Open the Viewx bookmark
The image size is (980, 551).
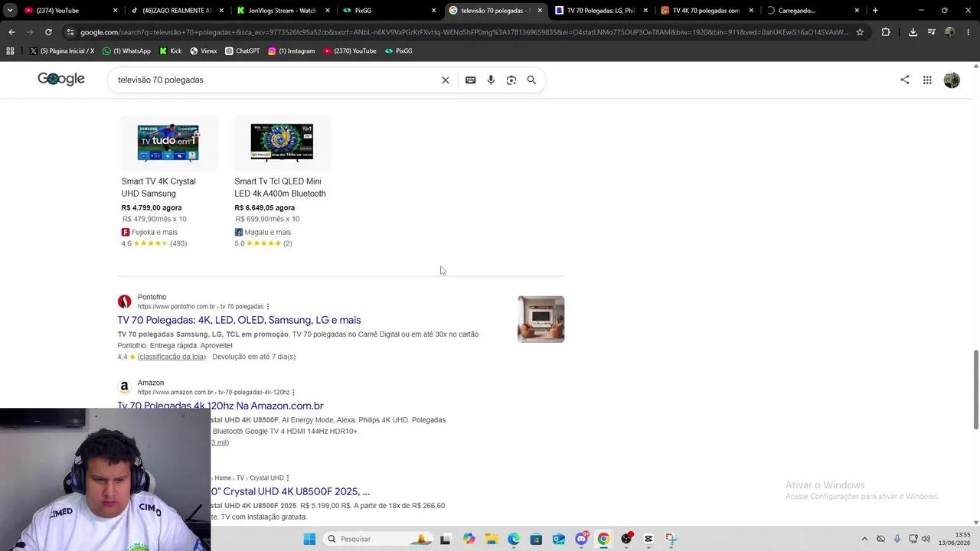[x=203, y=51]
